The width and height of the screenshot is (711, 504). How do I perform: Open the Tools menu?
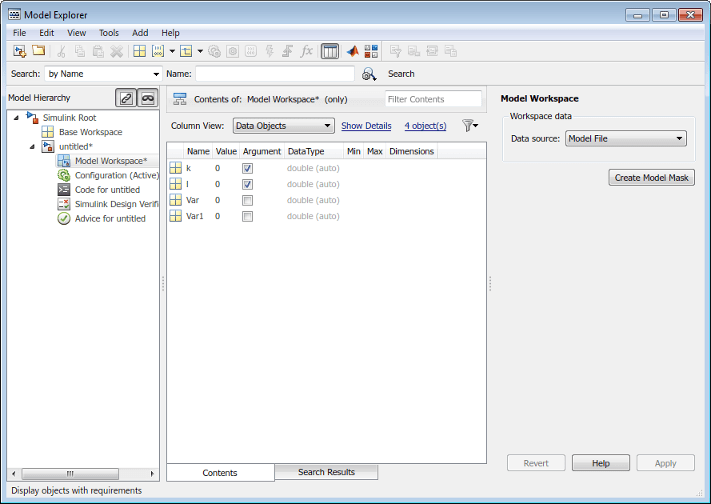[x=109, y=33]
